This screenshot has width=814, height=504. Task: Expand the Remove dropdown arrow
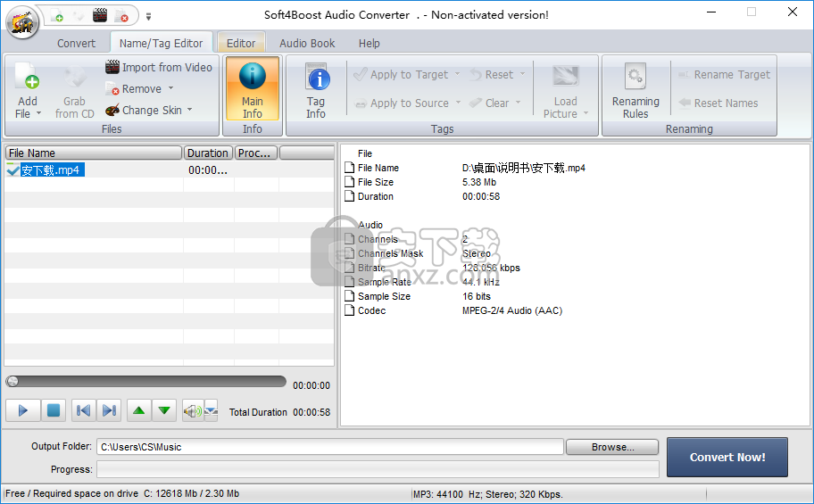tap(170, 88)
